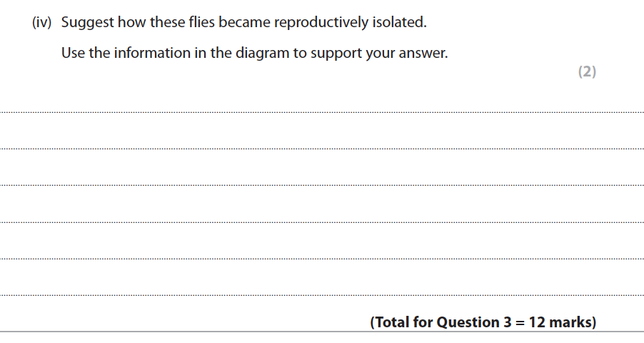Click the last dotted answer line

tap(321, 294)
